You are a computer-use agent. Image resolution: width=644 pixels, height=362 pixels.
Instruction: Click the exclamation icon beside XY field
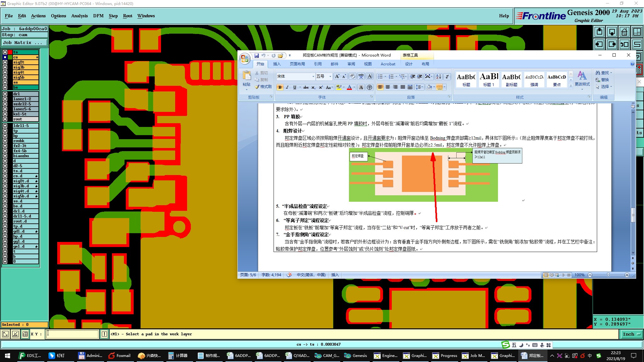104,334
